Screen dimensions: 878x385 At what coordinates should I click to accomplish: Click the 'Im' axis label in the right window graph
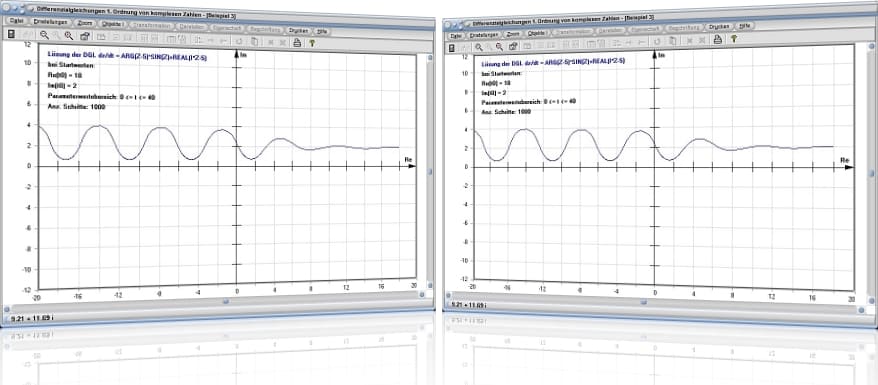[661, 55]
